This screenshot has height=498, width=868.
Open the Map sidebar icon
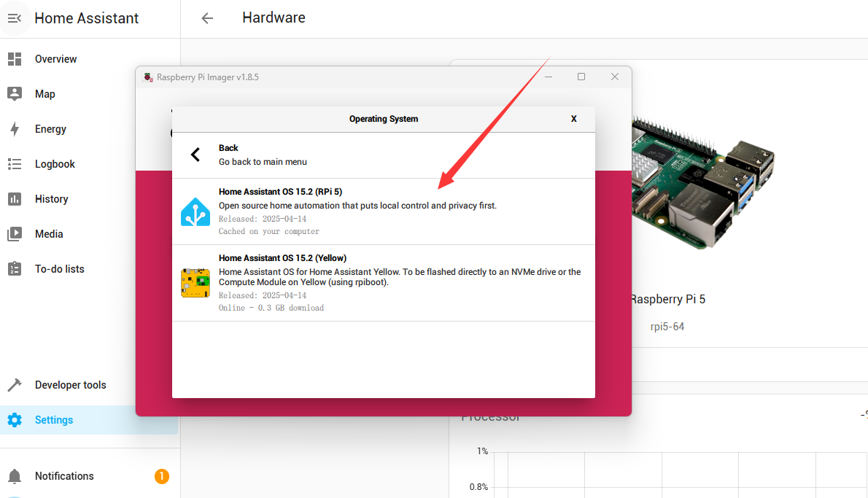click(x=15, y=94)
